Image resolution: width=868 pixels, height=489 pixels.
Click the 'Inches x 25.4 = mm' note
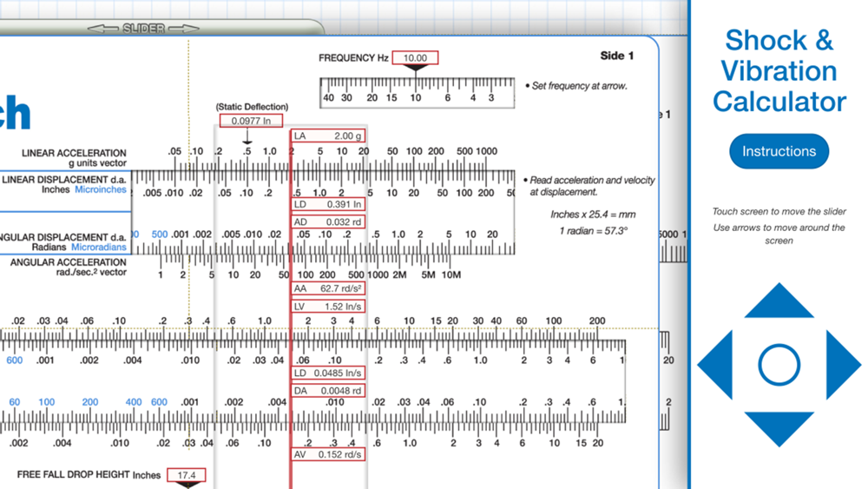(x=593, y=215)
